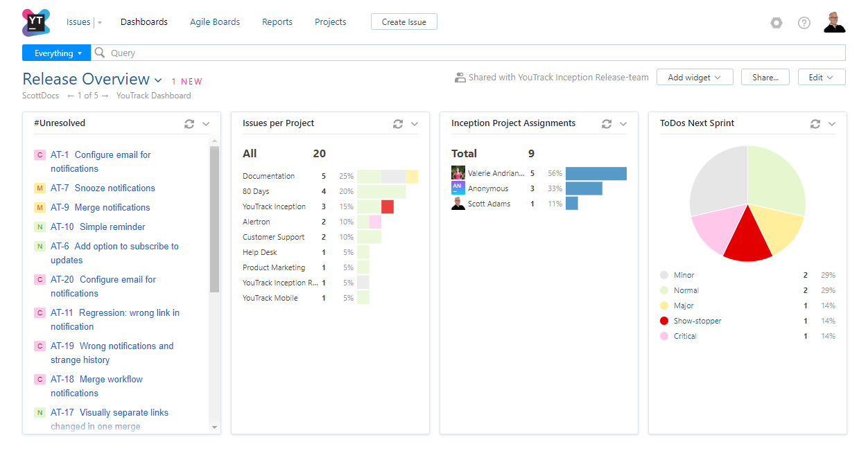Click the YouTrack logo icon
The height and width of the screenshot is (451, 868).
point(36,22)
